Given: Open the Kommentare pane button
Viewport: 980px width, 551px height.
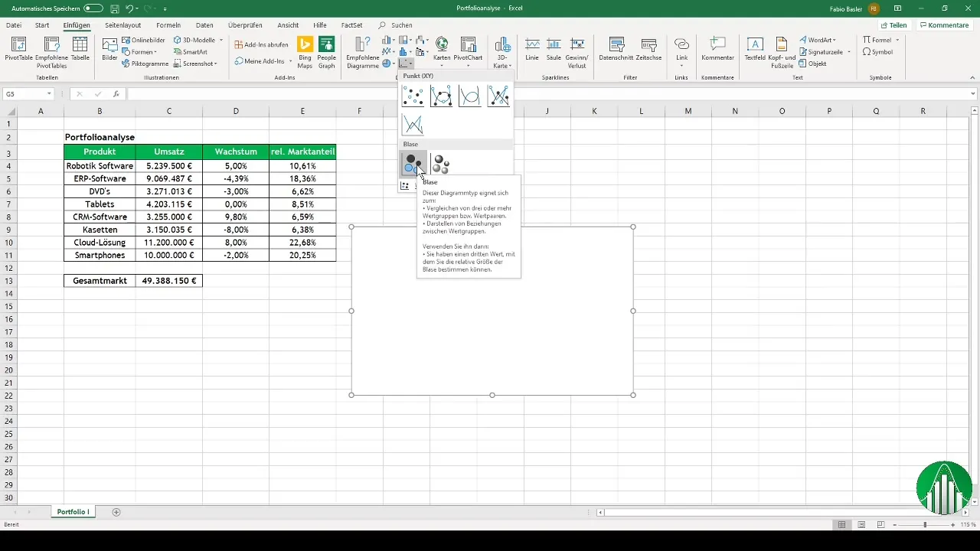Looking at the screenshot, I should click(x=945, y=25).
